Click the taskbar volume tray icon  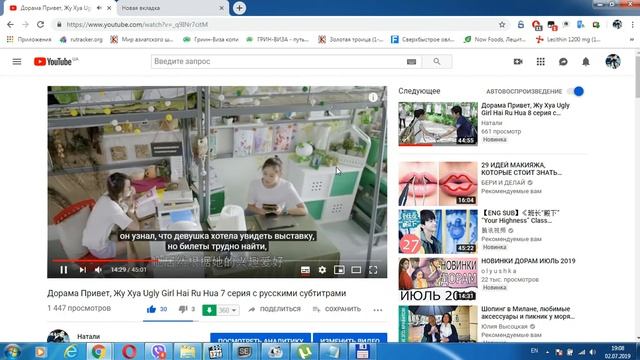pos(593,352)
